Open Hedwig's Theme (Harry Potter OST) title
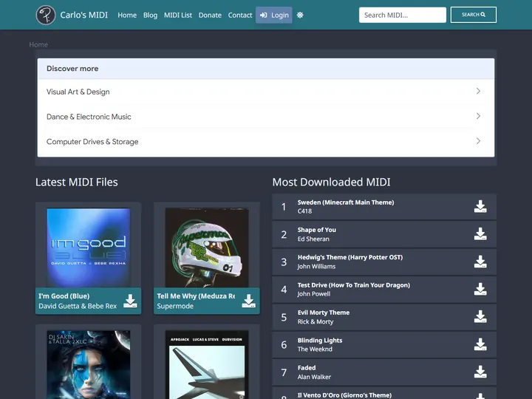This screenshot has width=532, height=399. point(349,257)
